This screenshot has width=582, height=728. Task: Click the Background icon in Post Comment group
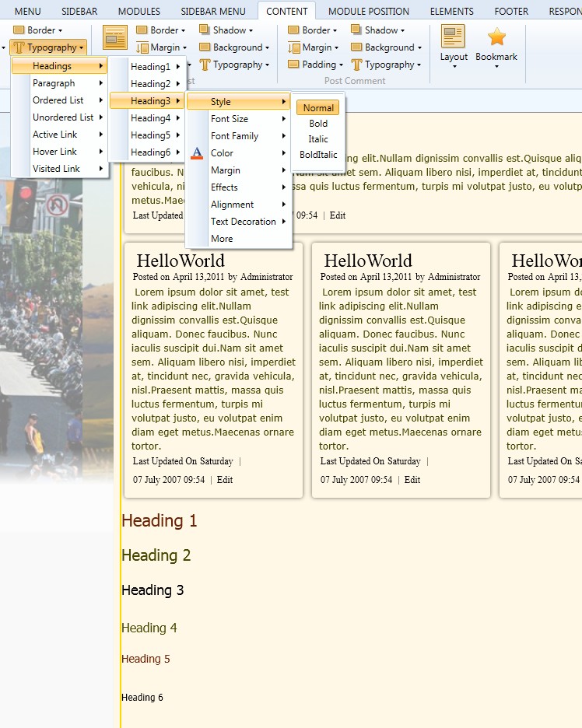point(356,47)
